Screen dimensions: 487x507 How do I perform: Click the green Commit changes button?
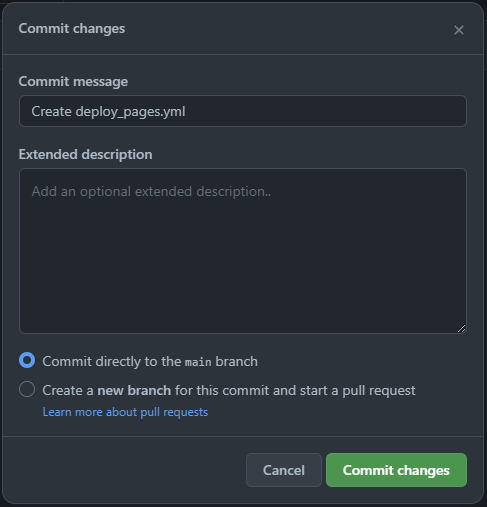396,470
